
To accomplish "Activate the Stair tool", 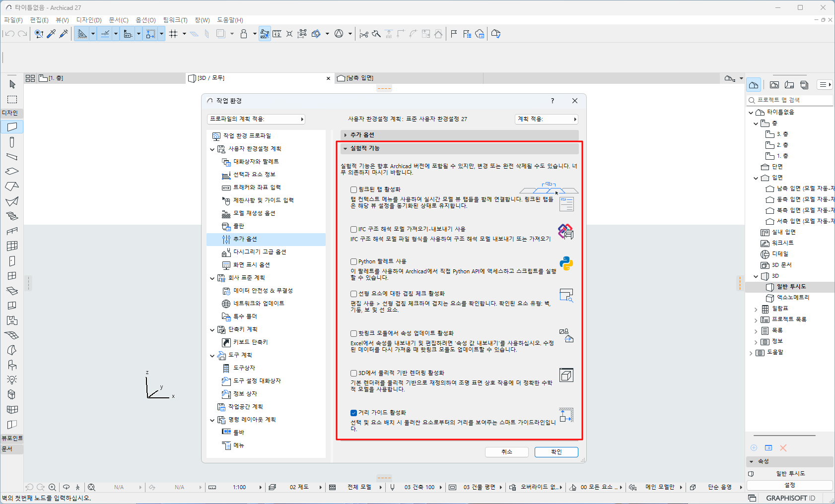I will pos(12,216).
